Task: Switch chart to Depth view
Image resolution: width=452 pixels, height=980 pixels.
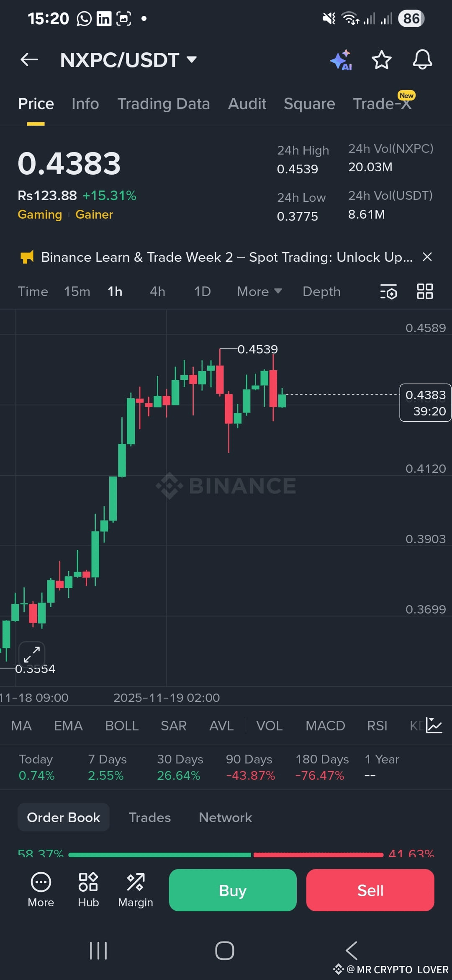Action: [x=321, y=291]
